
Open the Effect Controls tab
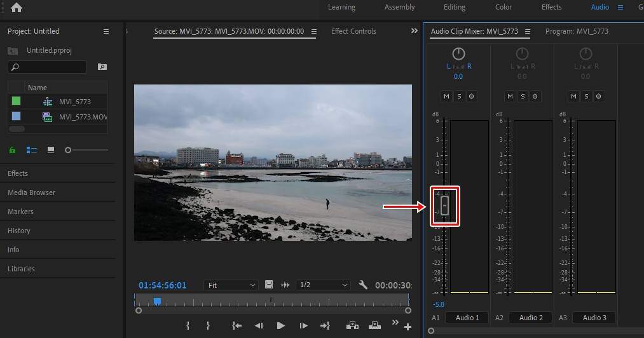[x=353, y=31]
